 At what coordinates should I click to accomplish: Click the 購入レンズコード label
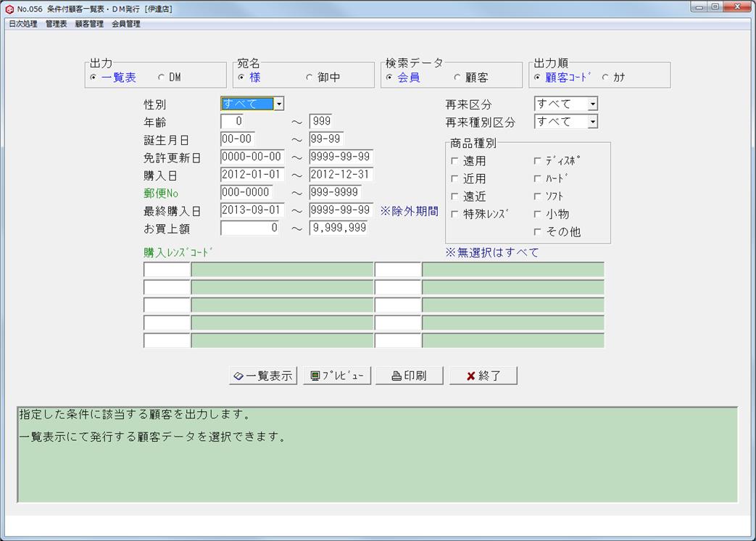(x=178, y=252)
